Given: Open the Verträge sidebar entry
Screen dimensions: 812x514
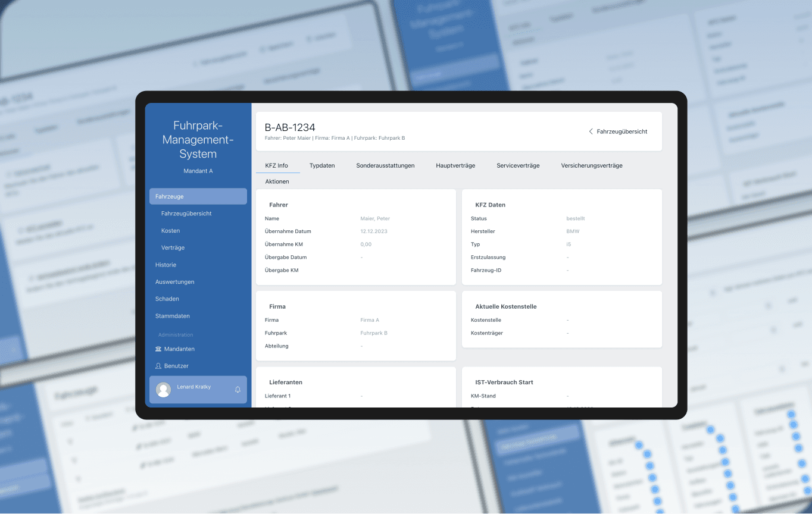Looking at the screenshot, I should click(173, 247).
